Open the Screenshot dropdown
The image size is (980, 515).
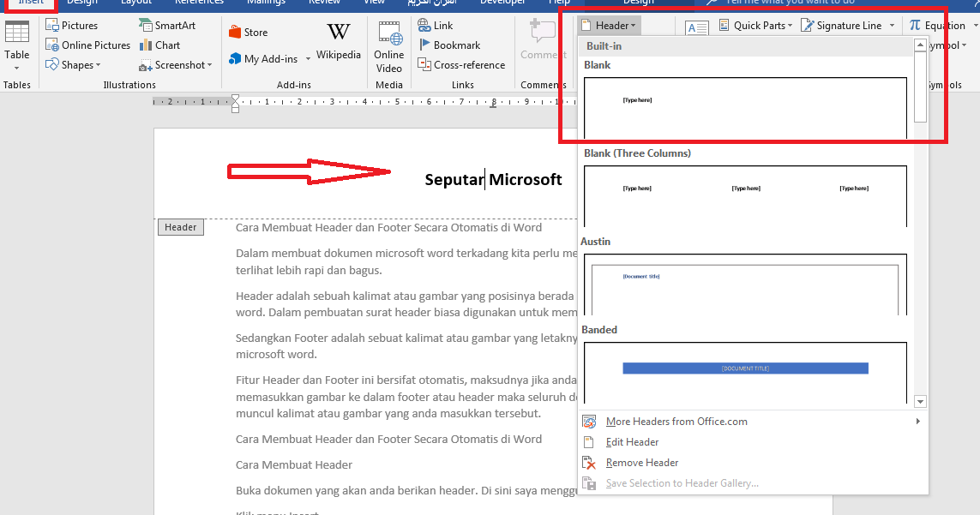pos(176,65)
